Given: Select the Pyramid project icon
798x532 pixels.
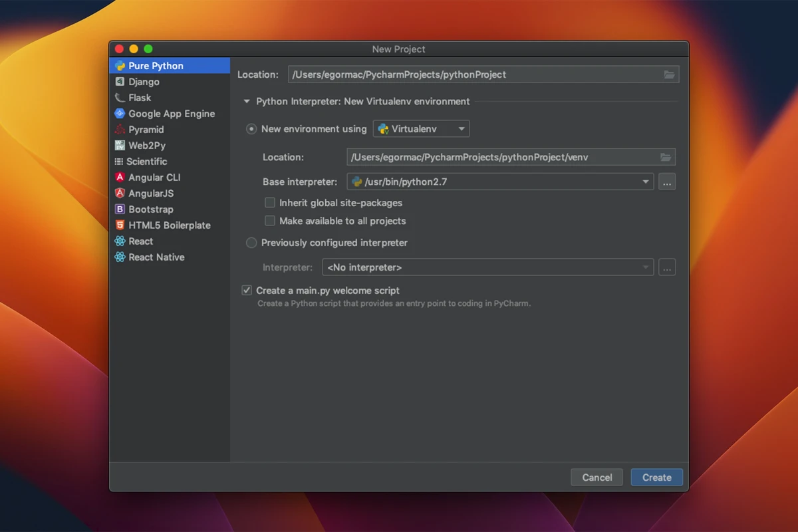Looking at the screenshot, I should click(120, 129).
